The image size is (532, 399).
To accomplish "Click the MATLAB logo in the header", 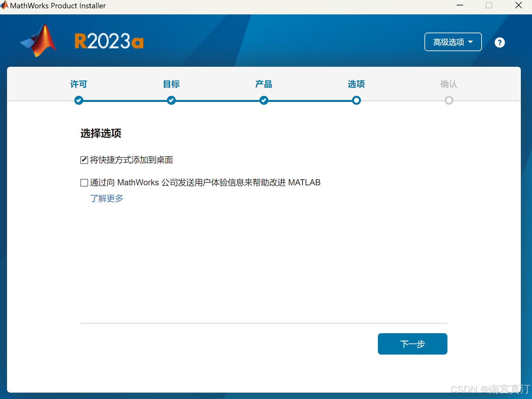I will (x=39, y=41).
